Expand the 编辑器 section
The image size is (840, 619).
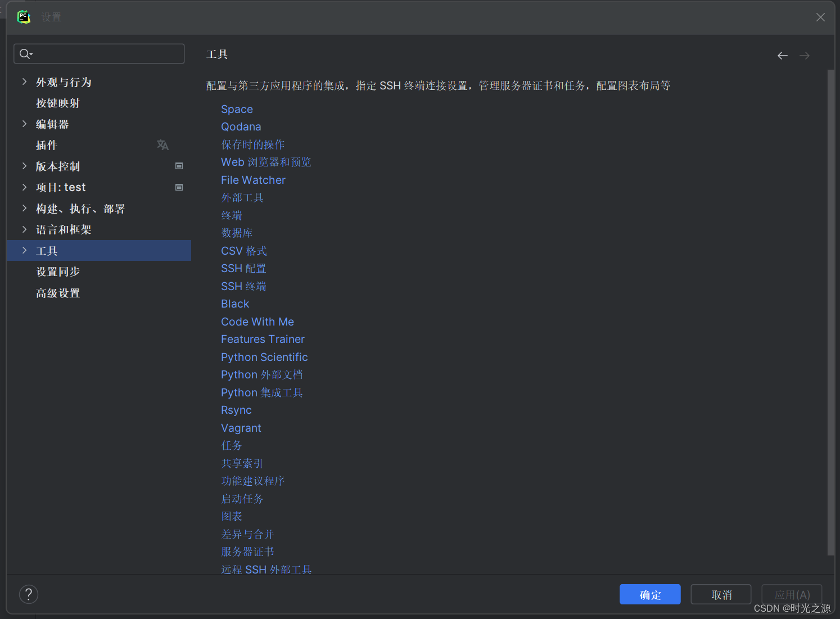click(24, 124)
